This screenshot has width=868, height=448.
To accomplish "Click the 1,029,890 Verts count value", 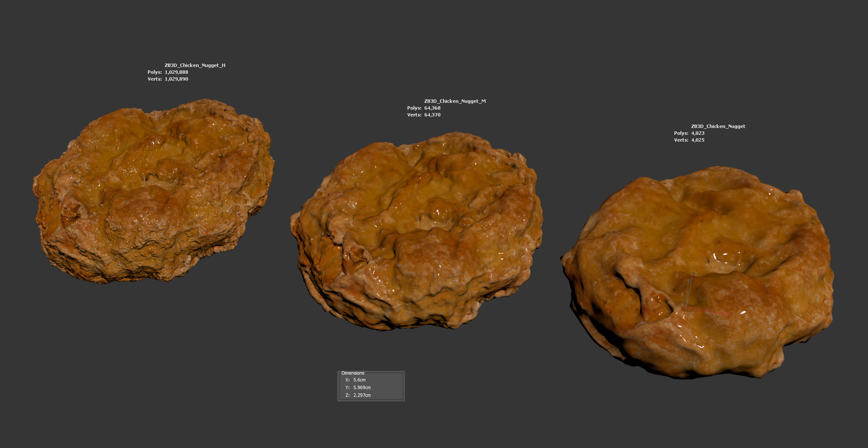I will point(176,79).
